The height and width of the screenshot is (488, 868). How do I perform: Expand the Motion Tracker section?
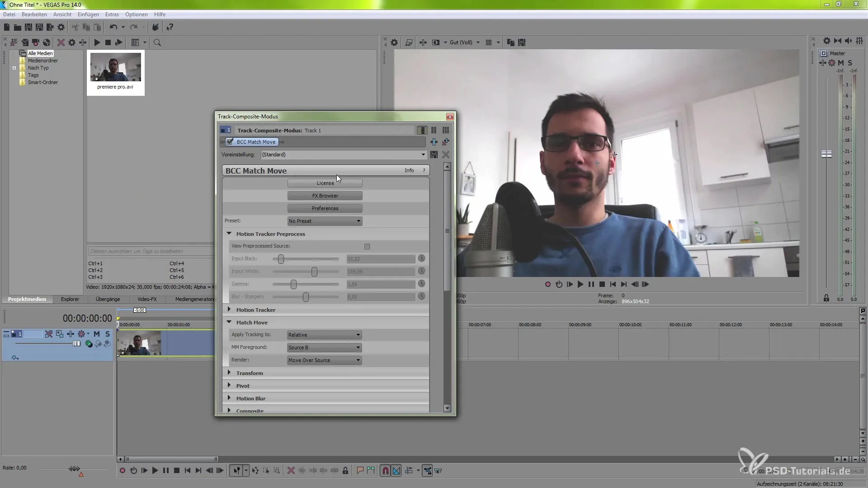[x=229, y=310]
